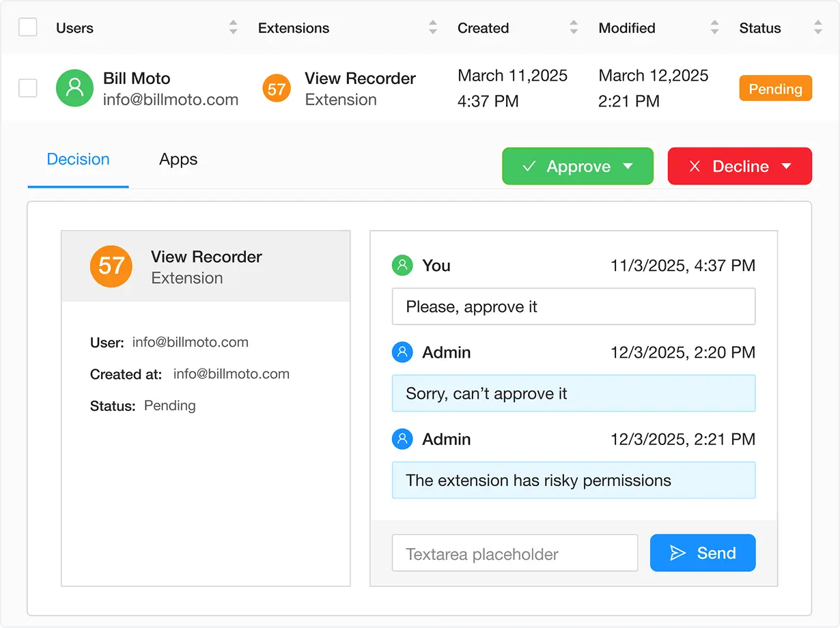840x628 pixels.
Task: Toggle the header select-all checkbox
Action: [27, 27]
